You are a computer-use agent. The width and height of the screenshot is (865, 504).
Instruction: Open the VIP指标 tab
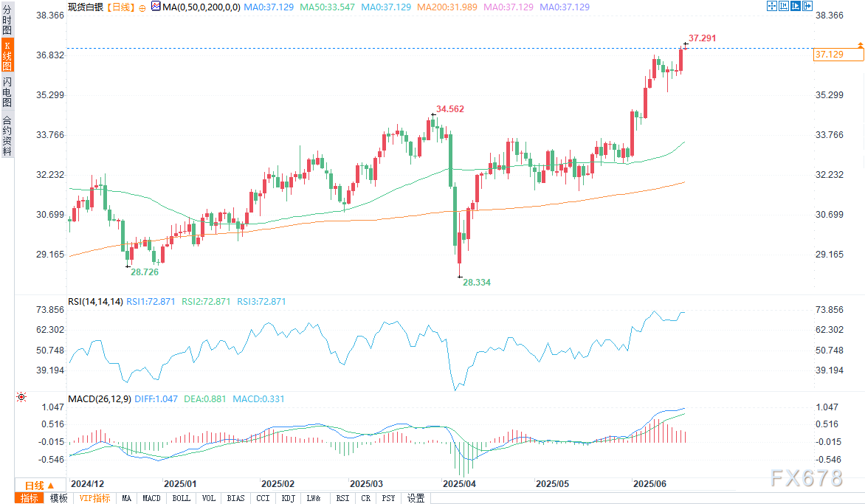point(94,498)
